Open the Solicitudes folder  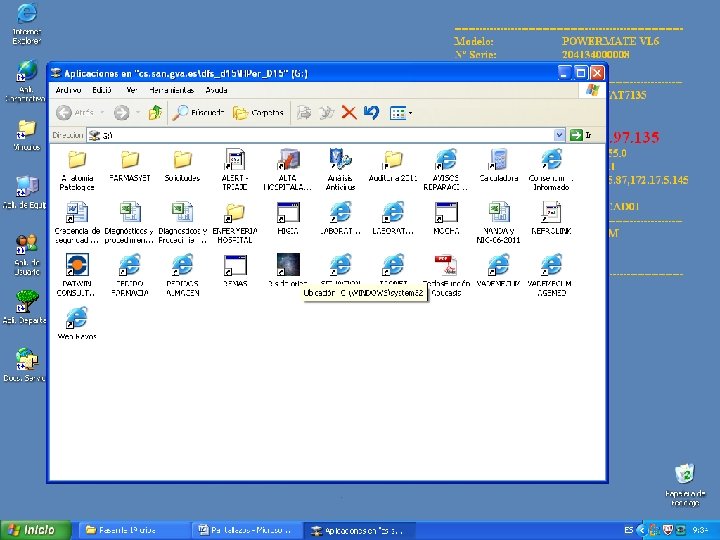(x=182, y=165)
